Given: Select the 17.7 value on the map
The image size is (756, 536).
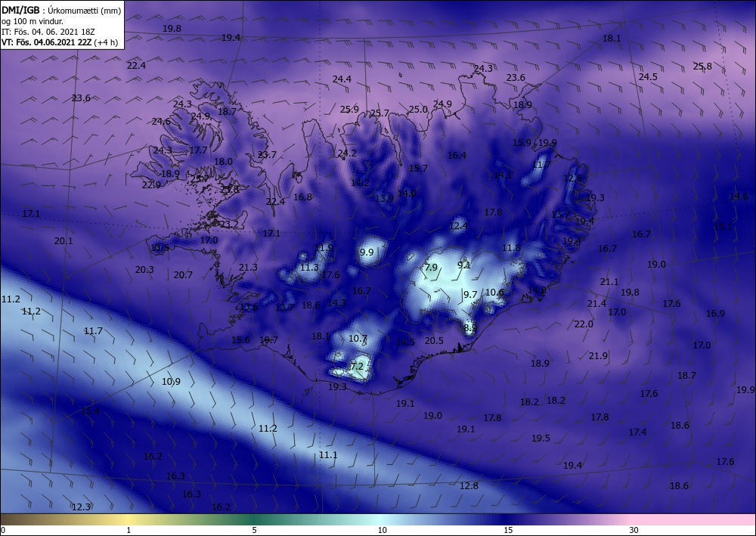Looking at the screenshot, I should [198, 150].
